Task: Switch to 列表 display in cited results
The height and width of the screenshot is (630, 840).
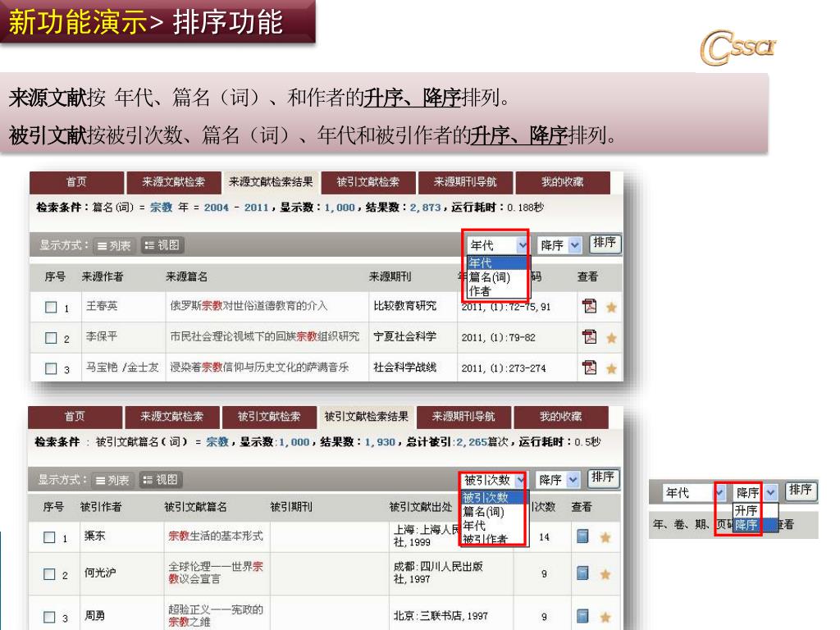Action: pyautogui.click(x=112, y=480)
